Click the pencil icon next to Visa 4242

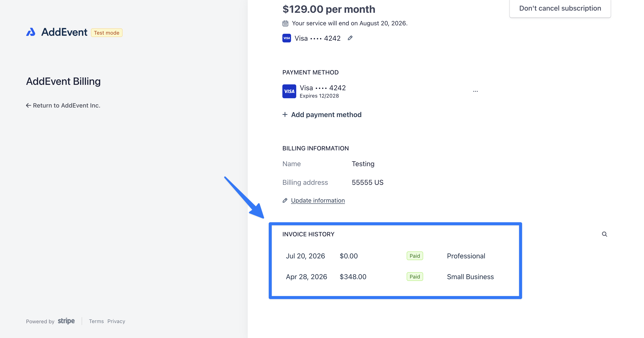pyautogui.click(x=350, y=38)
